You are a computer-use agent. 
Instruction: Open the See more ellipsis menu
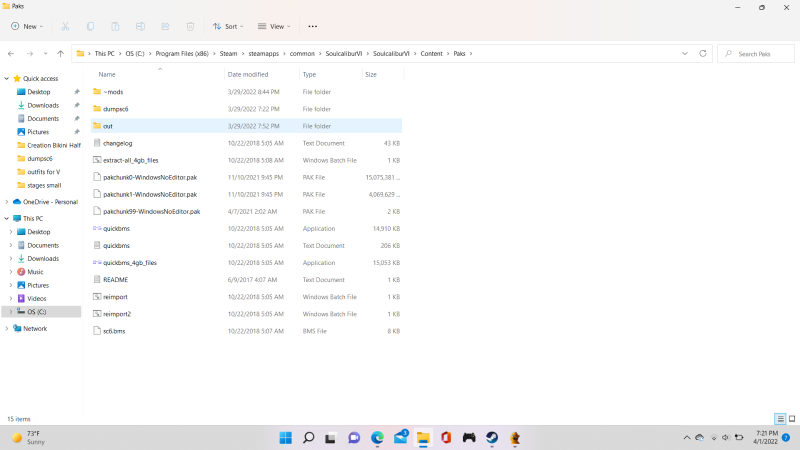(x=313, y=27)
